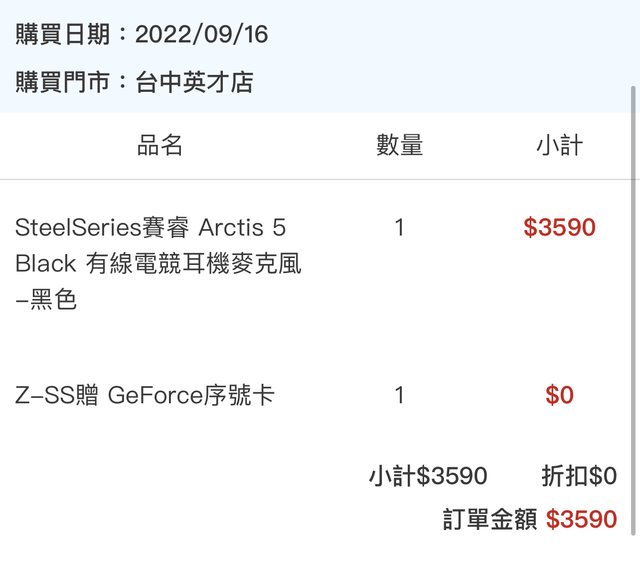The height and width of the screenshot is (563, 640).
Task: Click quantity 1 of GeForce序號卡
Action: pos(400,395)
